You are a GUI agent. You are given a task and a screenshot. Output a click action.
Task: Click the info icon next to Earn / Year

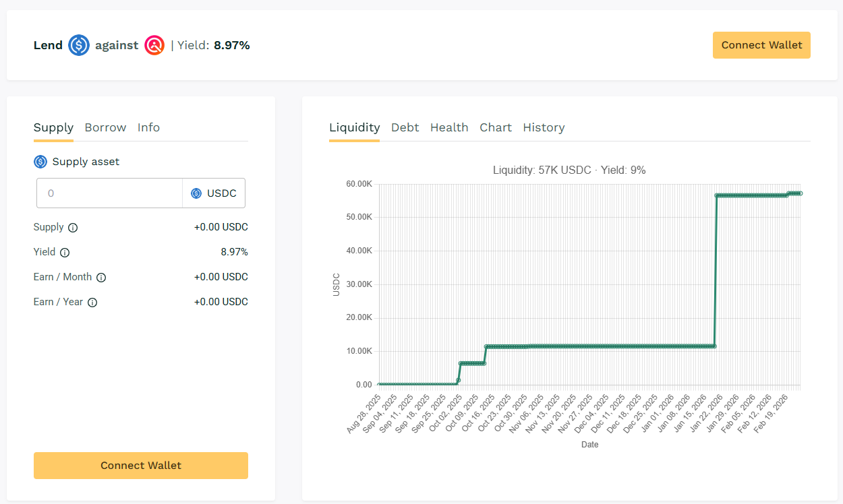pyautogui.click(x=92, y=303)
